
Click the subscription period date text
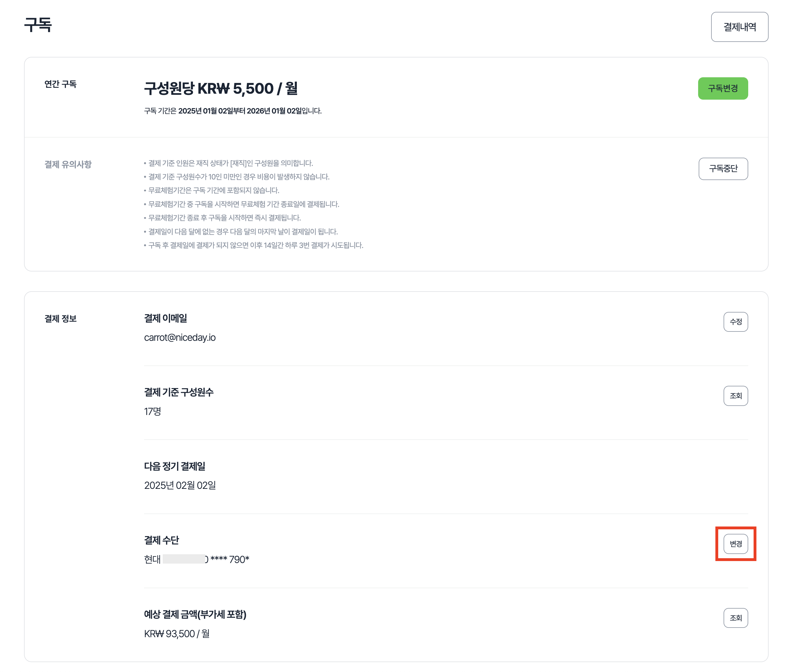[x=233, y=111]
